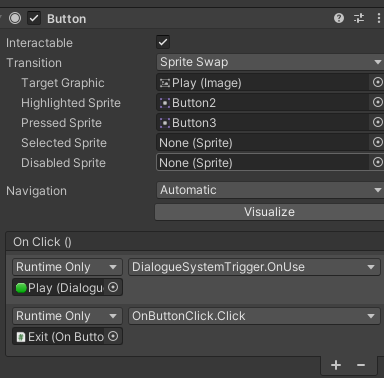Open Button component presets icon
This screenshot has width=384, height=378.
(359, 18)
